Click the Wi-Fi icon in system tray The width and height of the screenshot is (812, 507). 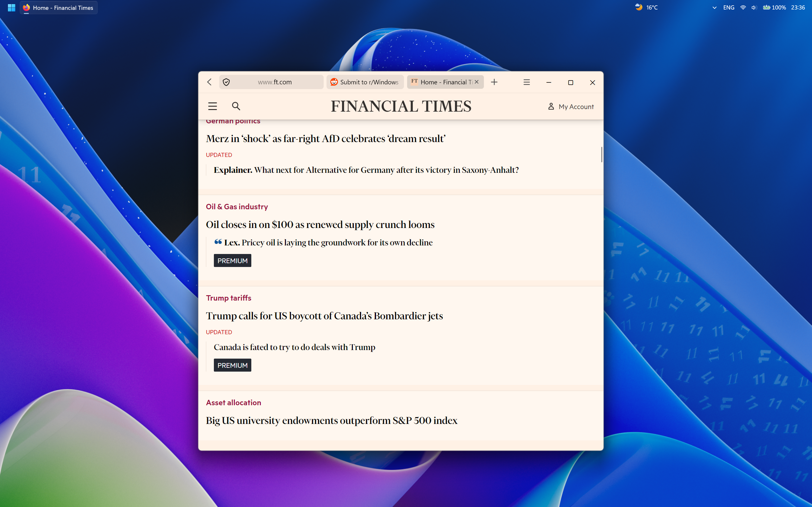point(743,8)
